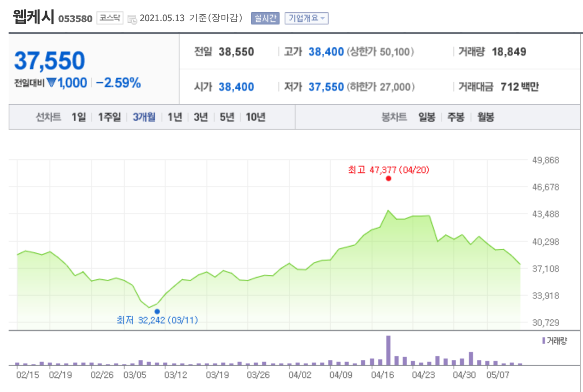Click the 03/12 x-axis date label
The width and height of the screenshot is (583, 392).
176,375
